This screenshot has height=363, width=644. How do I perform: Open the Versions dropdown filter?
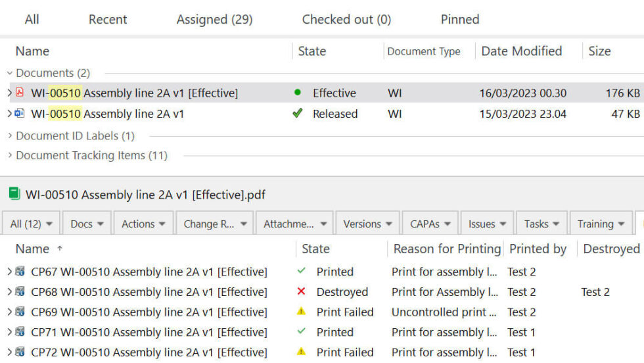click(367, 224)
